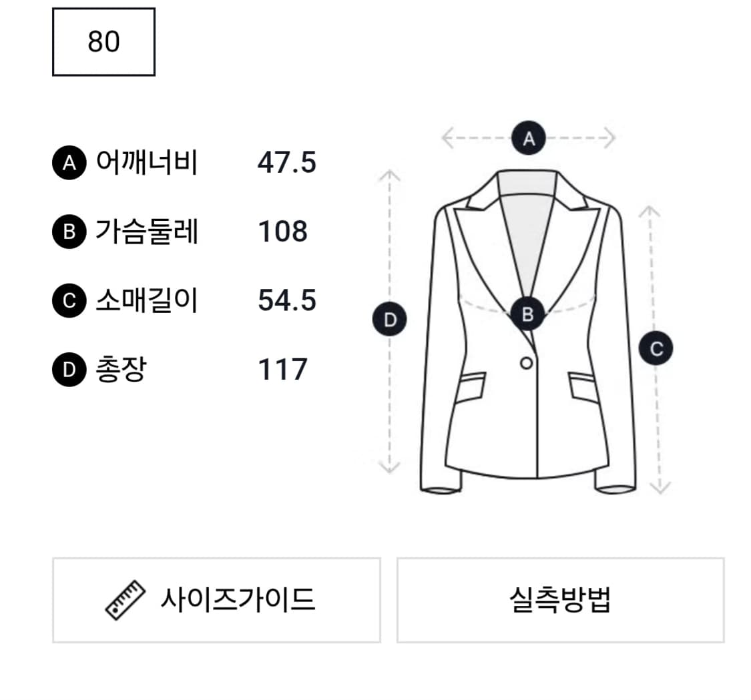Select the circled B marker on the jacket chest
Image resolution: width=751 pixels, height=700 pixels.
(528, 312)
